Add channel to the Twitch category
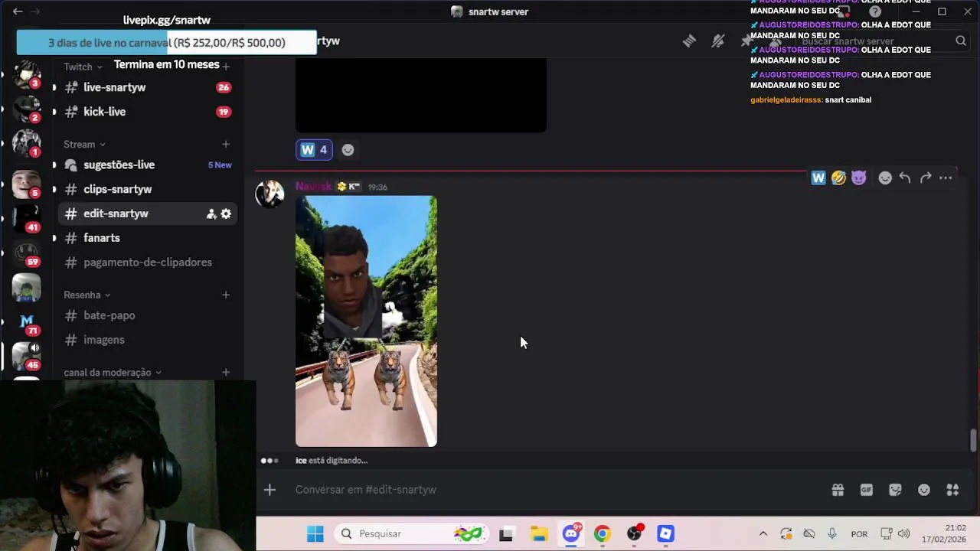Image resolution: width=980 pixels, height=551 pixels. (226, 67)
